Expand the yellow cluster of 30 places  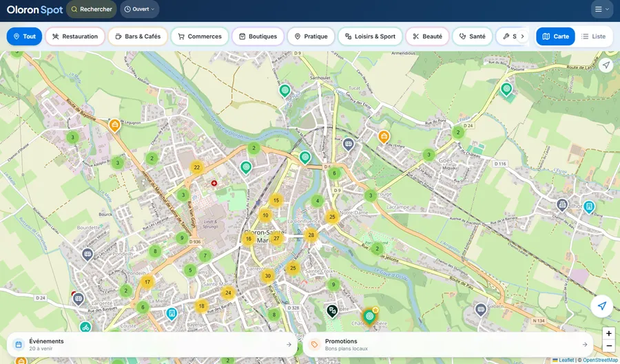point(268,276)
